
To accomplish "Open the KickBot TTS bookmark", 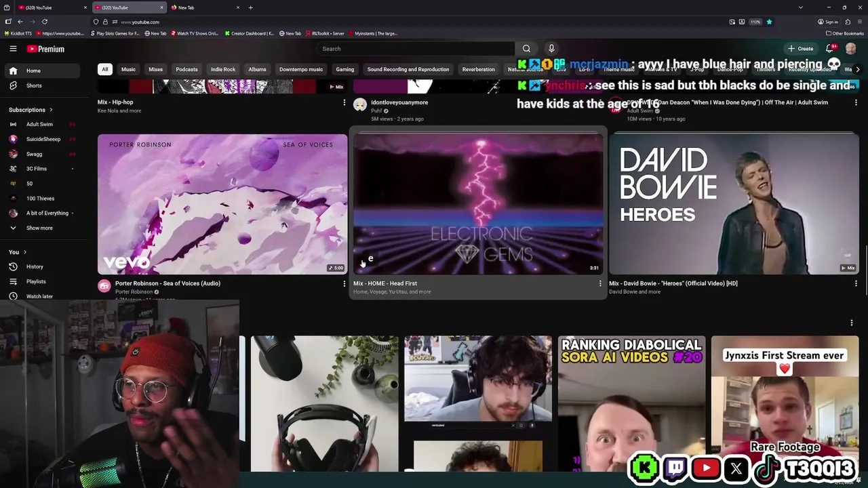I will pos(18,33).
